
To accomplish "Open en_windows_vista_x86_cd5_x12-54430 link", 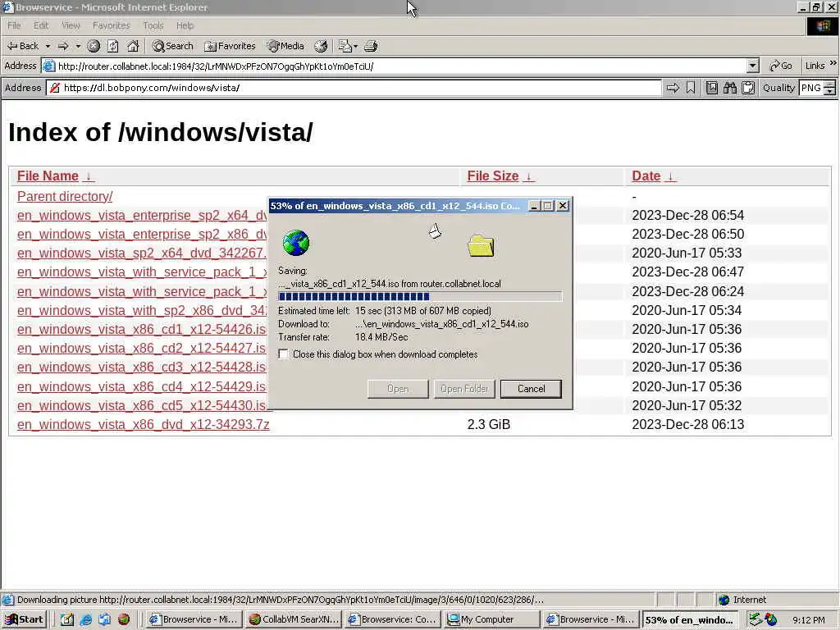I will [141, 405].
